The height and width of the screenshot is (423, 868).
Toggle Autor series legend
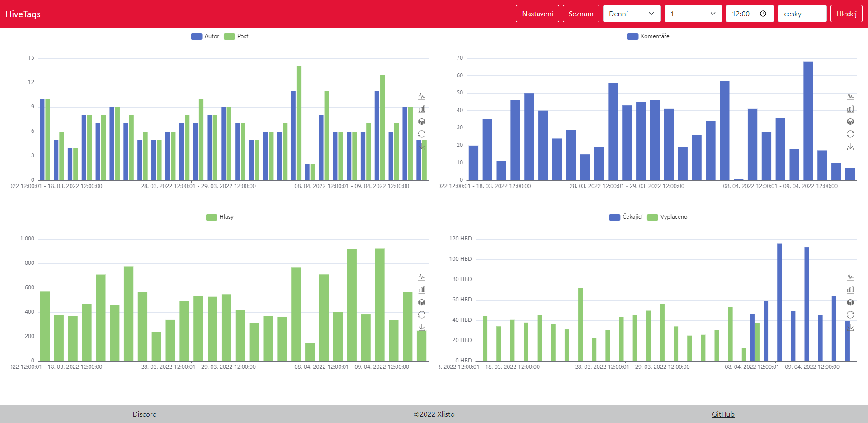205,36
